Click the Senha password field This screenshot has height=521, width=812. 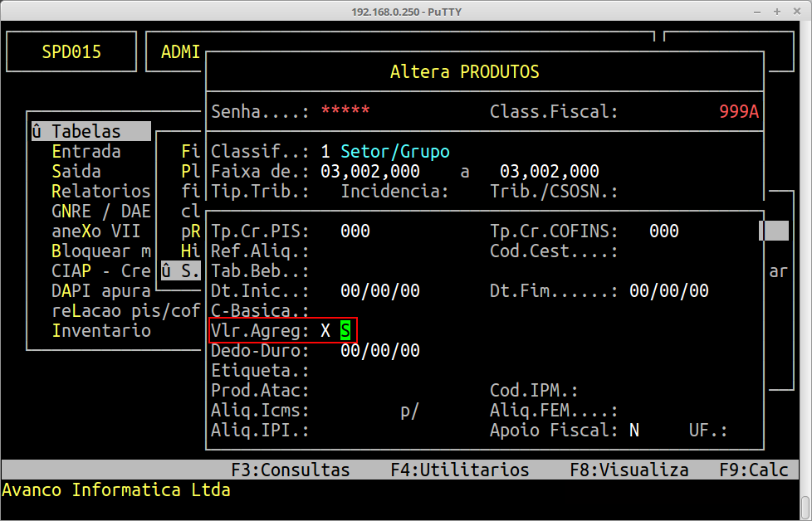pyautogui.click(x=345, y=112)
